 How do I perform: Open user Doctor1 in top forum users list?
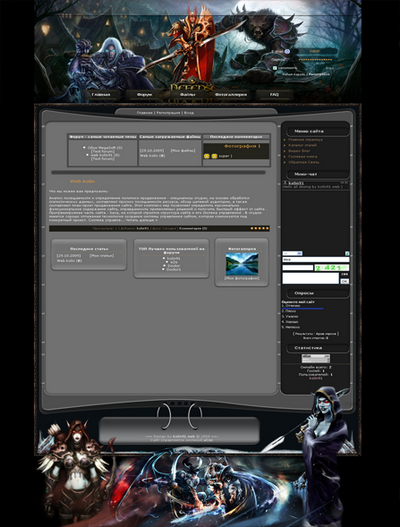[x=173, y=270]
